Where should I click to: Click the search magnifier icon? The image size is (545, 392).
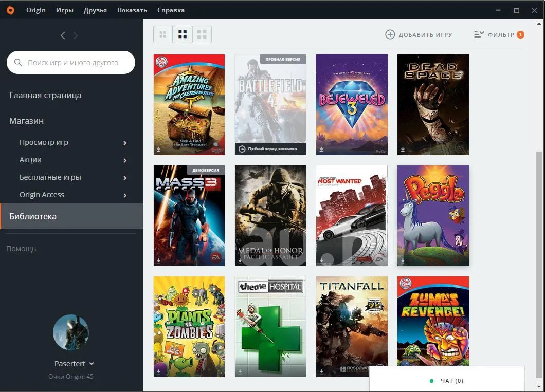click(18, 63)
